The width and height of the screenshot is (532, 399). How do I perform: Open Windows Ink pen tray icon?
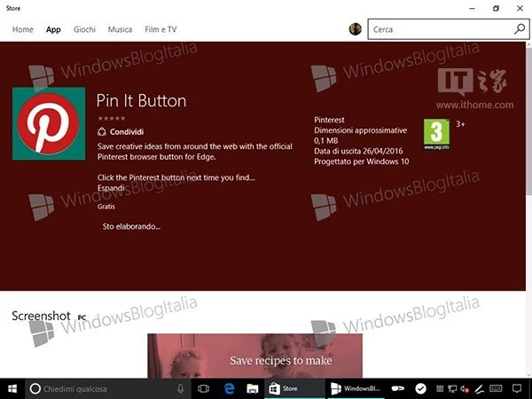[479, 389]
